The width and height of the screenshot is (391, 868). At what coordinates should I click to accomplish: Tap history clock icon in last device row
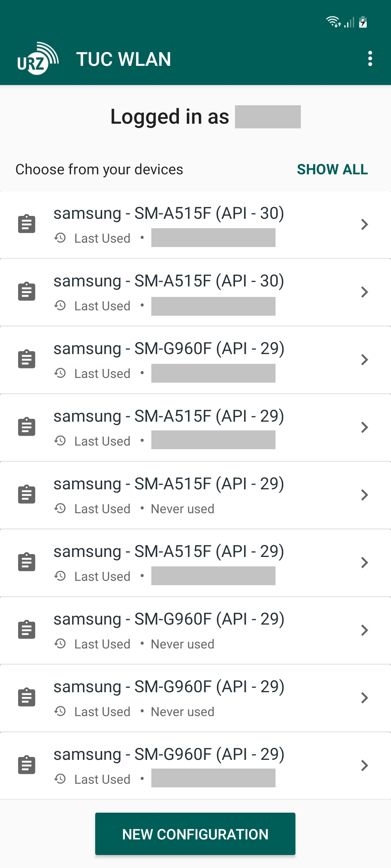tap(60, 779)
